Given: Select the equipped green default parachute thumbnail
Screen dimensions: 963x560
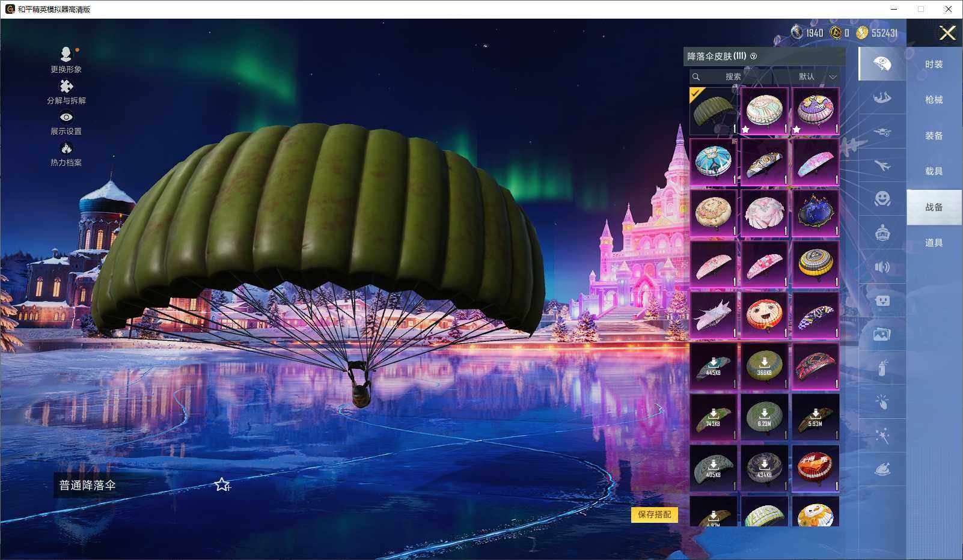Looking at the screenshot, I should click(x=714, y=111).
